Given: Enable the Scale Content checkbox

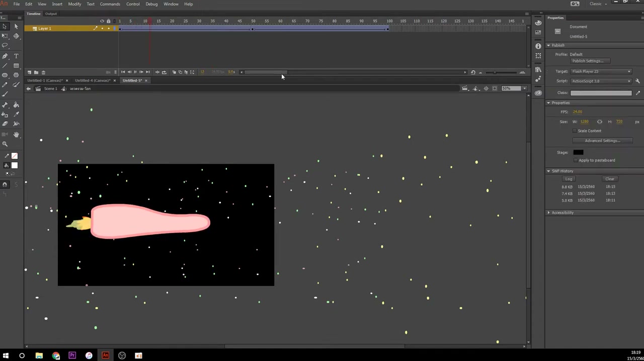Looking at the screenshot, I should point(575,131).
